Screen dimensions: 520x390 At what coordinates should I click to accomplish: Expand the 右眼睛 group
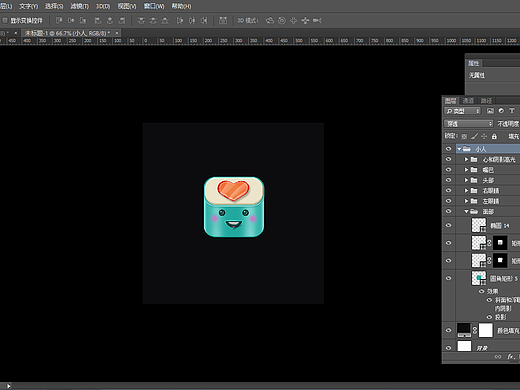click(467, 191)
